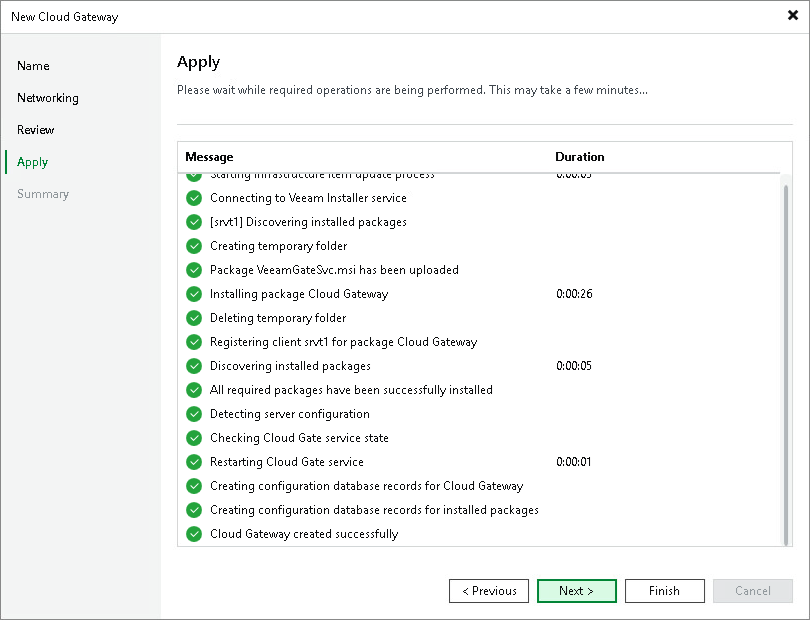This screenshot has width=810, height=620.
Task: Select the status icon for "Installing package Cloud Gateway"
Action: point(194,294)
